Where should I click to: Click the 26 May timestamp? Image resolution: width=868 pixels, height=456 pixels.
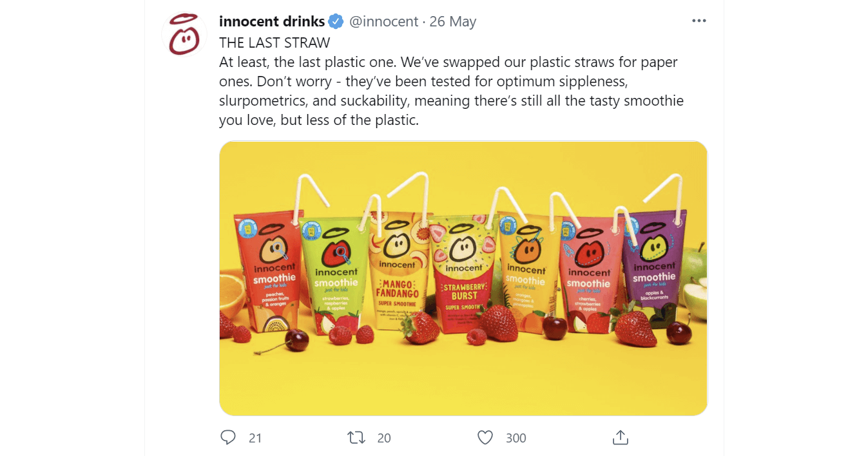452,21
